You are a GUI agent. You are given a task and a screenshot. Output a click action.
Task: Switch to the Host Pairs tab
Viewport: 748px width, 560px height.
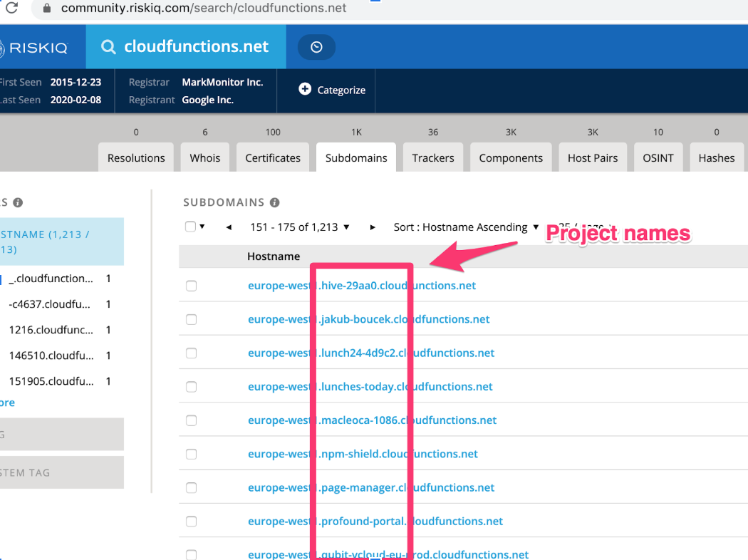click(x=593, y=157)
